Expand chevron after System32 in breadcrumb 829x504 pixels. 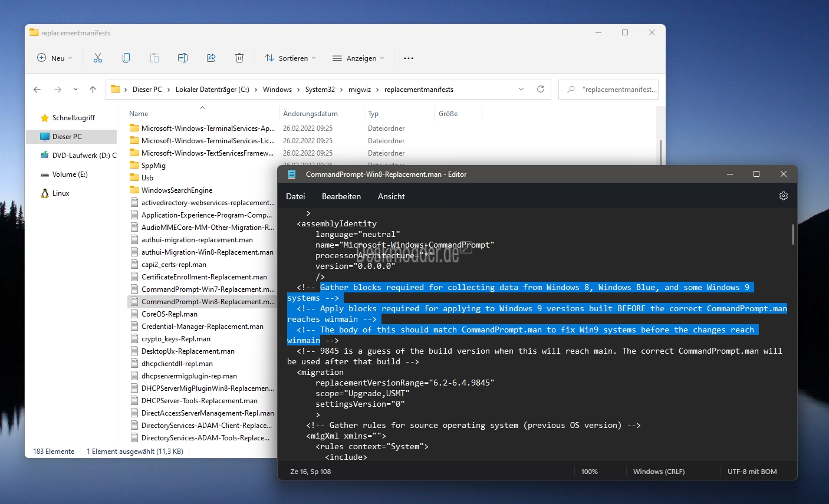341,90
